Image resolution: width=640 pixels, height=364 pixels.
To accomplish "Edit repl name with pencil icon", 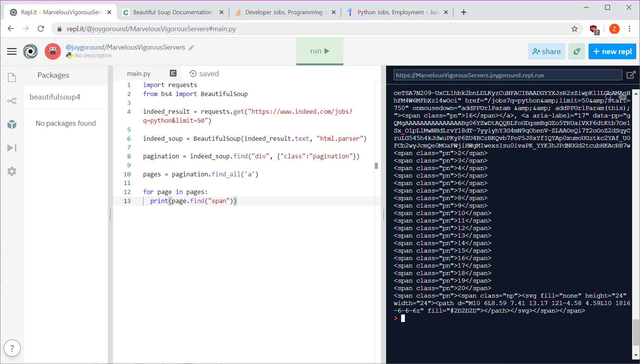I will 191,48.
